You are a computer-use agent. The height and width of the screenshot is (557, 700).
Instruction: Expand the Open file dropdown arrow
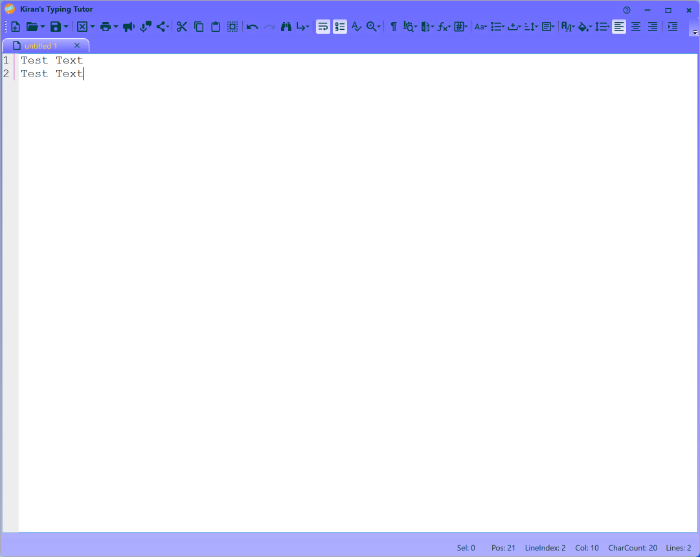(x=42, y=27)
